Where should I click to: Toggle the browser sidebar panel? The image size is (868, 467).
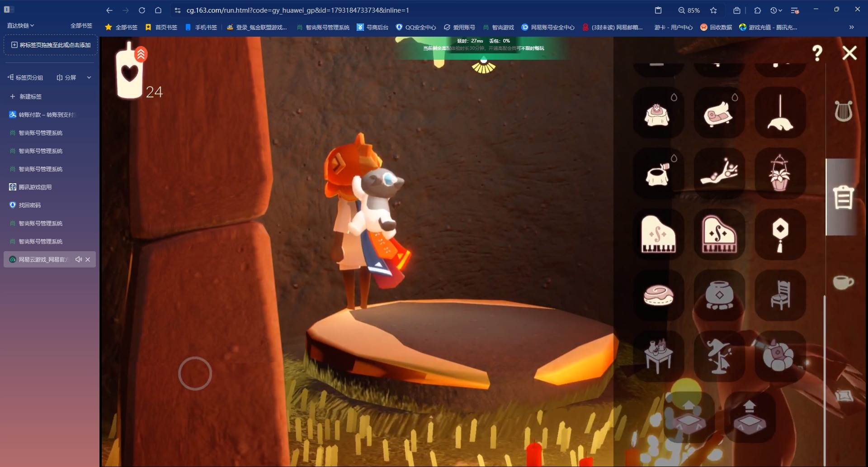[9, 10]
